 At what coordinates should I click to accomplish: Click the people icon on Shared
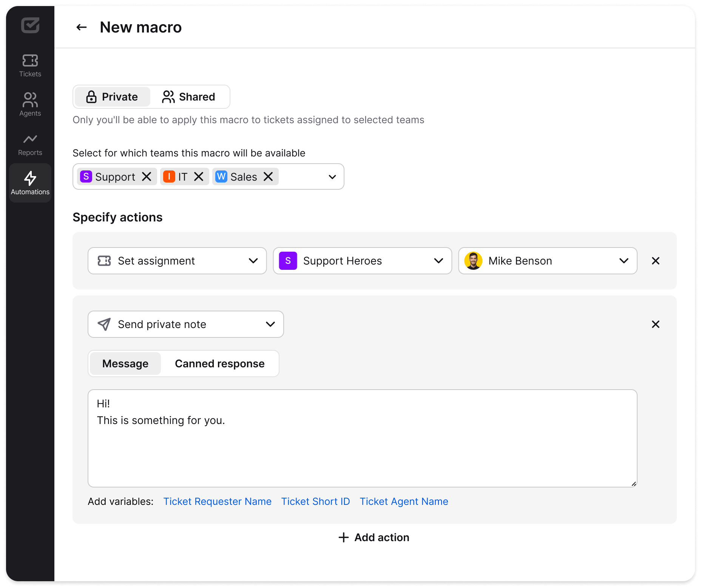[168, 97]
